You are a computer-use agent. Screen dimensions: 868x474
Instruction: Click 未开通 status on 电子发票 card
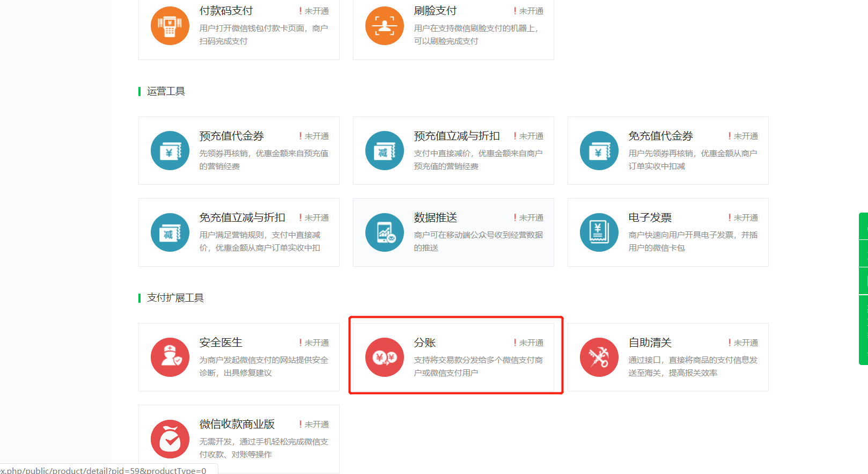click(743, 218)
